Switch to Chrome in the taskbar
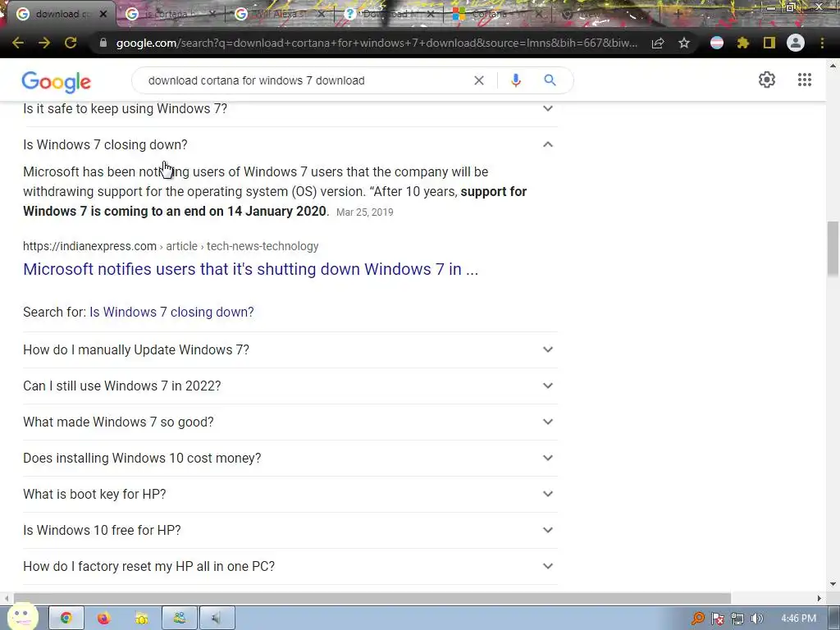Image resolution: width=840 pixels, height=630 pixels. tap(66, 619)
